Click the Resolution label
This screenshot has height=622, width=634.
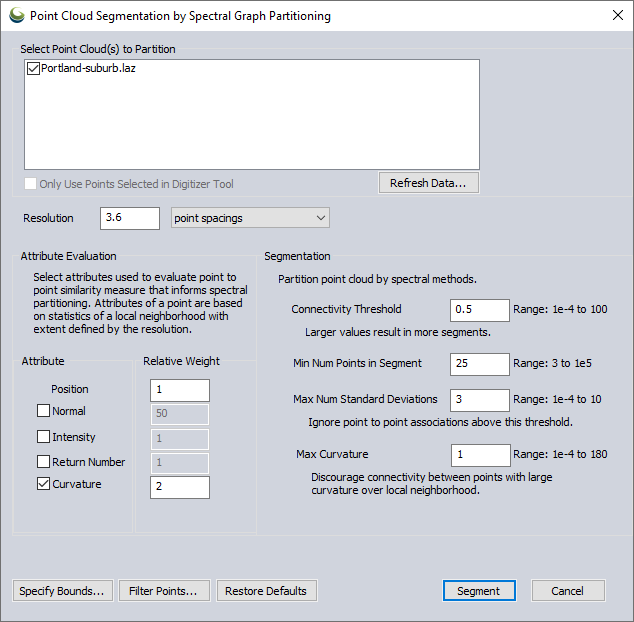pos(48,218)
